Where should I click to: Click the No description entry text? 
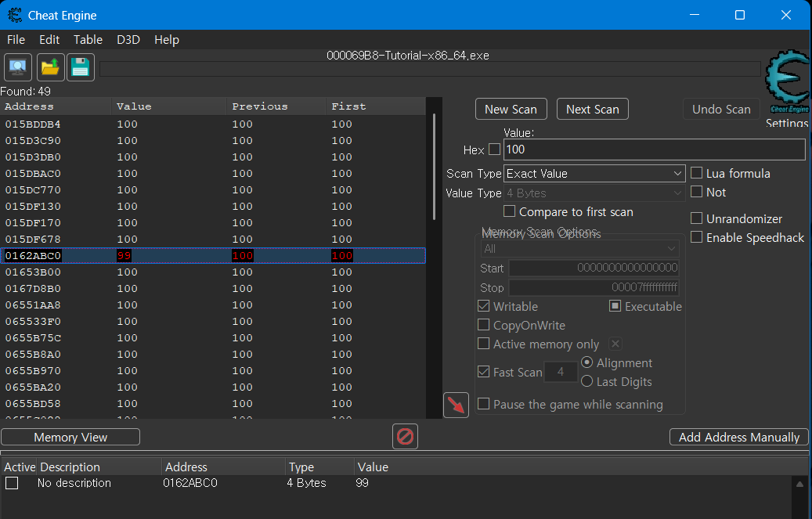(74, 483)
